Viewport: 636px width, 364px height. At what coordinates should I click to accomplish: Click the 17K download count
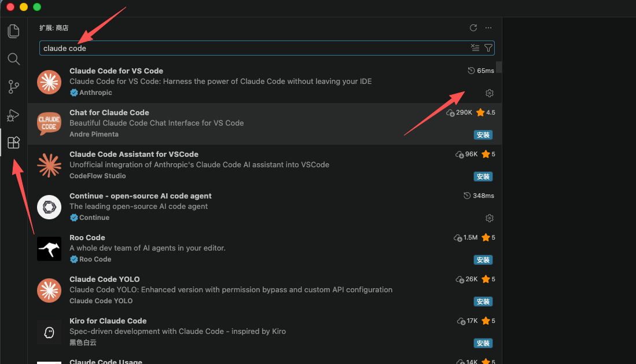467,321
